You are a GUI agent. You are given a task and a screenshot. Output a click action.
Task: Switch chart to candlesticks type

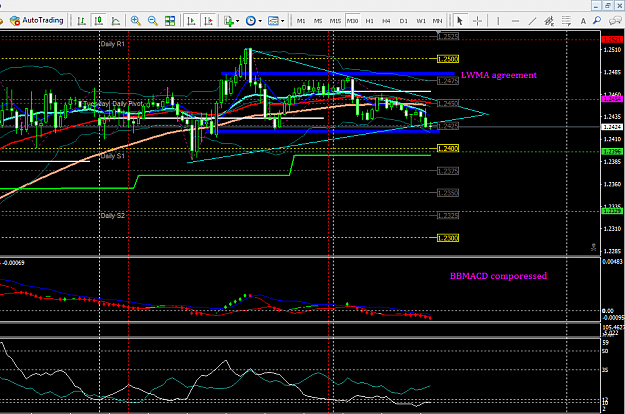[x=98, y=21]
